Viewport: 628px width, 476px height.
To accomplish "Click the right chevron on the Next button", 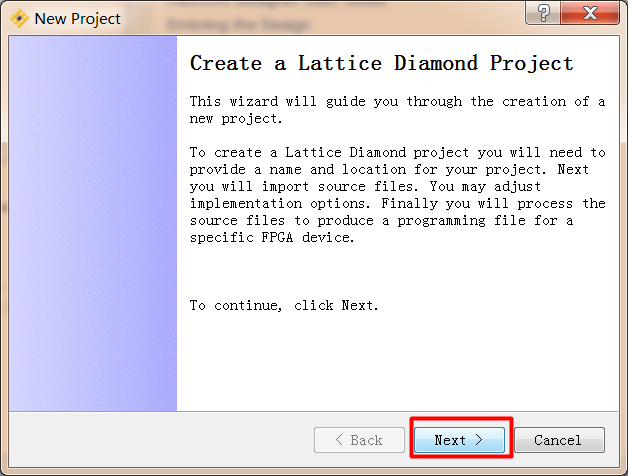I will tap(479, 440).
